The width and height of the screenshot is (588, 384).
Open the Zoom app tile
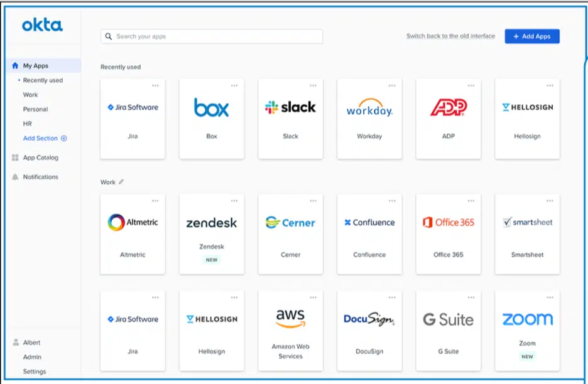[x=527, y=331]
